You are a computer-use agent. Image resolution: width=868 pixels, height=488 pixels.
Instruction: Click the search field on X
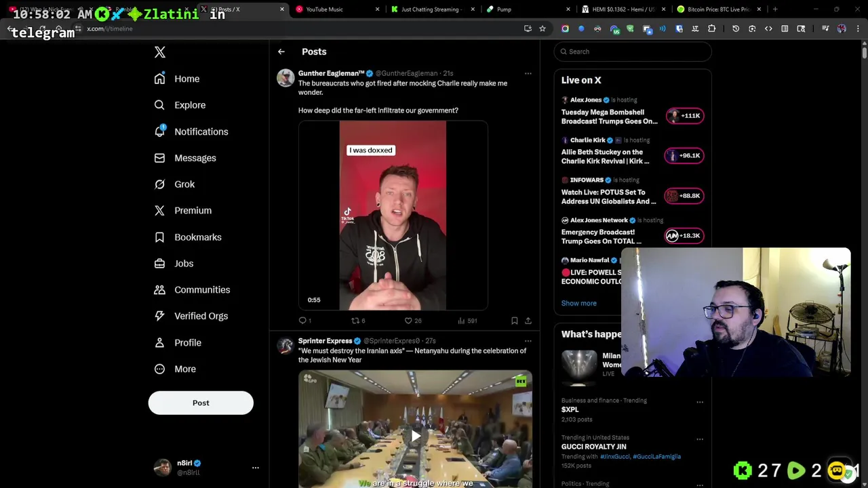[633, 52]
